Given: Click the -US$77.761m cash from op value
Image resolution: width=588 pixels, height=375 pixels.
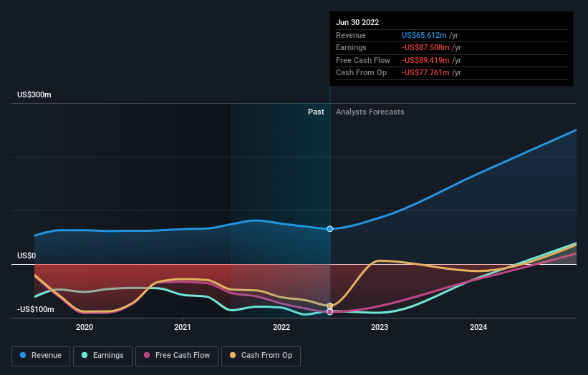Looking at the screenshot, I should 425,73.
